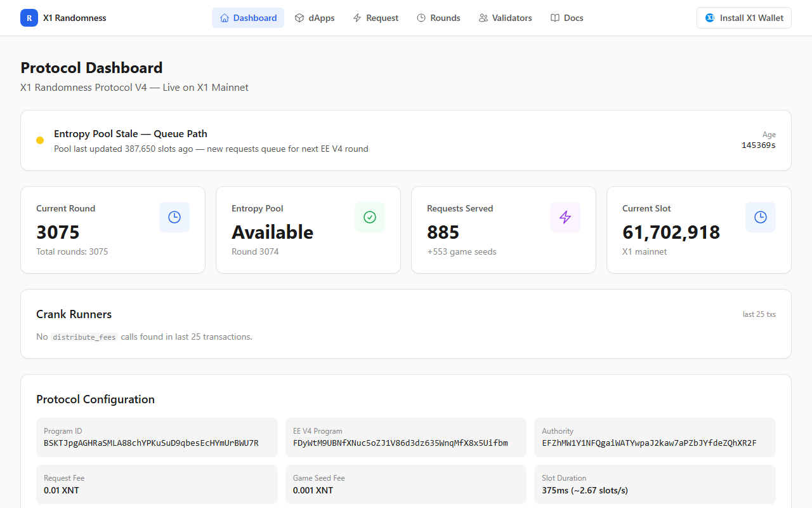The height and width of the screenshot is (508, 812).
Task: Click the pool last updated 387,650 slots message
Action: [211, 149]
